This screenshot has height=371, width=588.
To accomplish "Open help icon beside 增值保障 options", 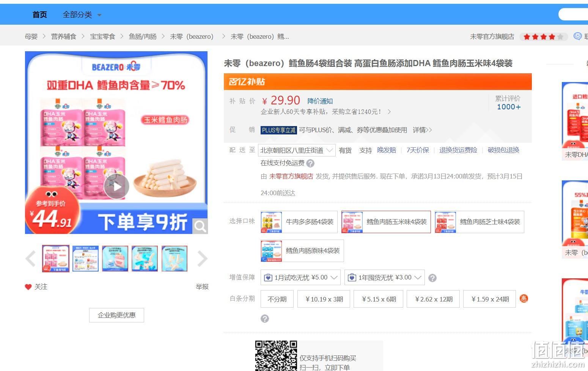I will pos(432,278).
